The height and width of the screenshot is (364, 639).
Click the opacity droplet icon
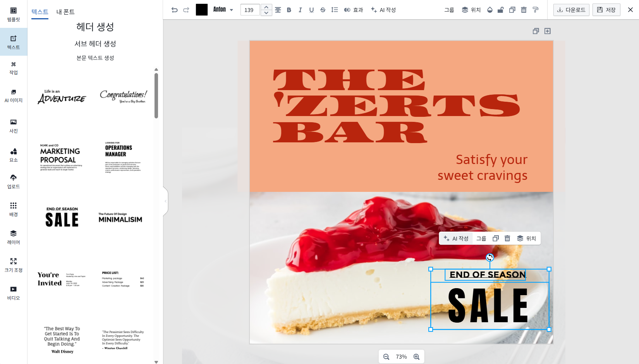click(490, 10)
